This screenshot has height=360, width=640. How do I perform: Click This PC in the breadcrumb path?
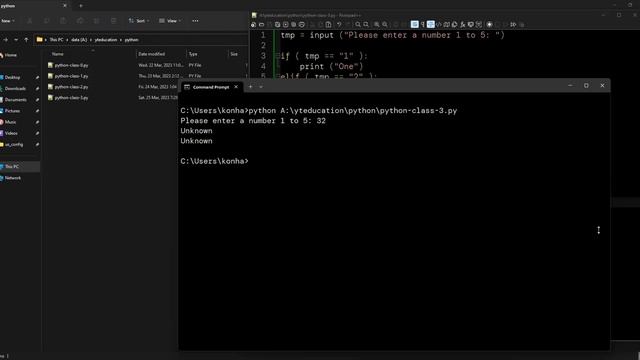[56, 40]
